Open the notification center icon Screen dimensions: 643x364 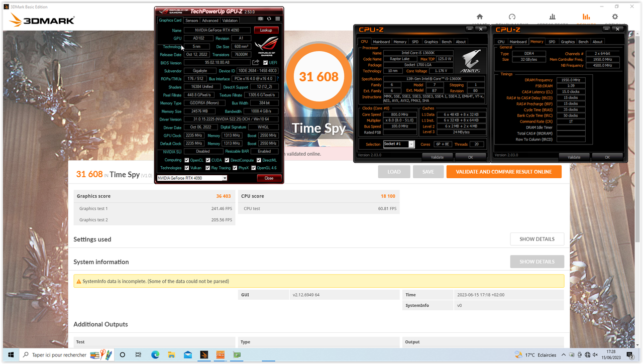(x=630, y=355)
